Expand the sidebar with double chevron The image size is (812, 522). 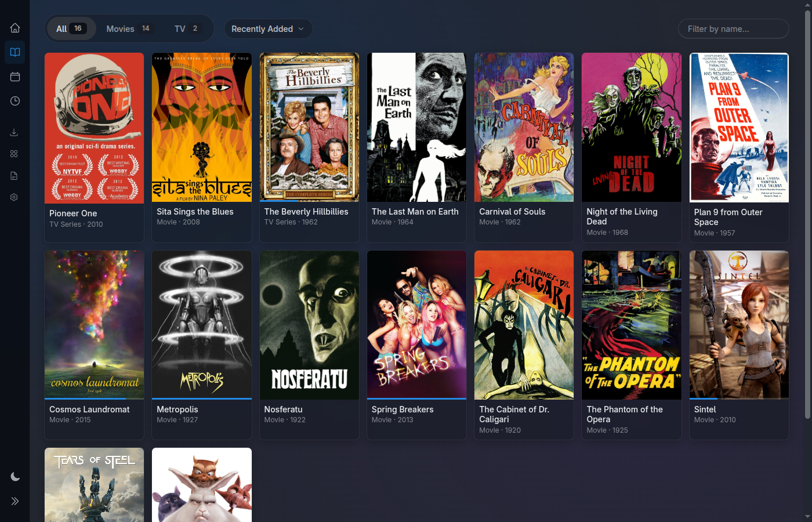pos(15,501)
